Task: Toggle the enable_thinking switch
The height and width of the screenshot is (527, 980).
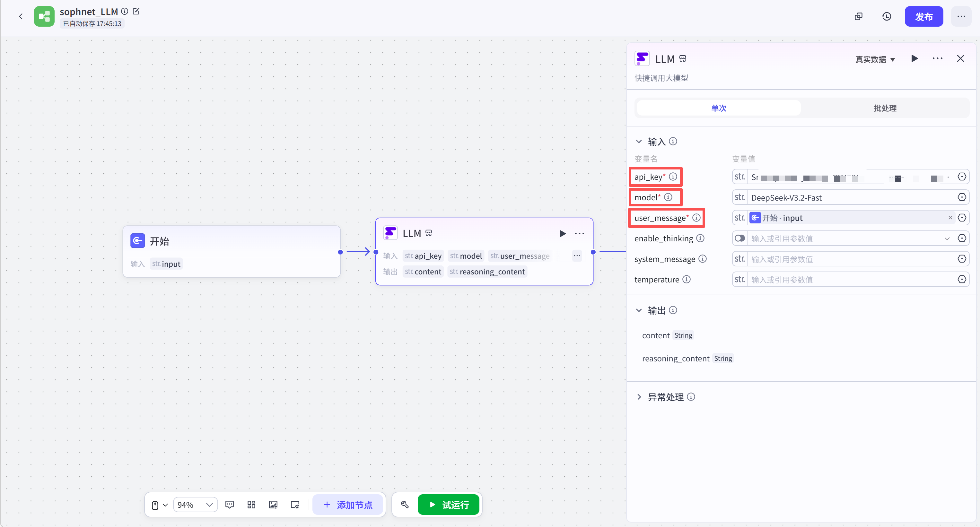Action: [x=739, y=238]
